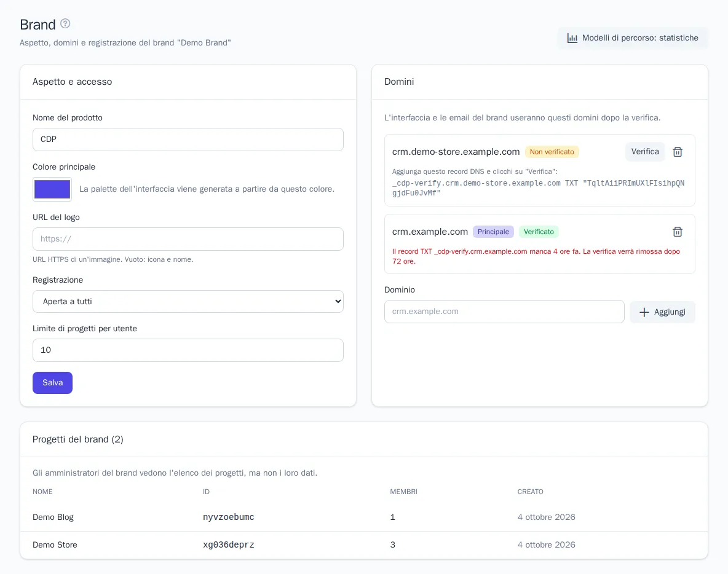This screenshot has width=728, height=574.
Task: Click the Demo Store member count 3
Action: pos(393,545)
